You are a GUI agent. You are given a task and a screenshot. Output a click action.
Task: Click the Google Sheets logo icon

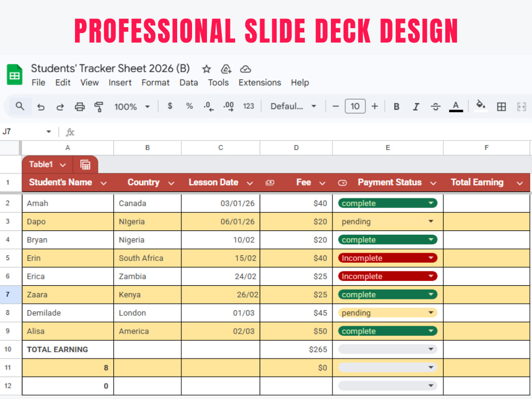pyautogui.click(x=14, y=74)
